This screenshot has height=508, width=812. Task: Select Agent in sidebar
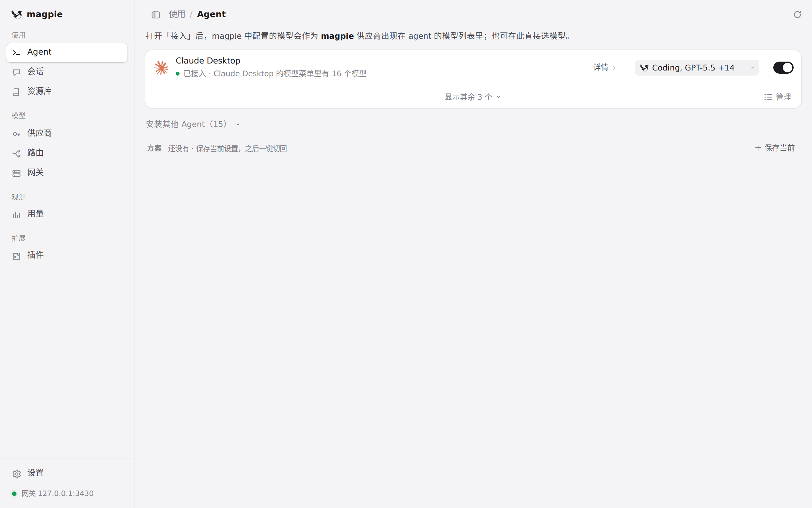point(67,52)
